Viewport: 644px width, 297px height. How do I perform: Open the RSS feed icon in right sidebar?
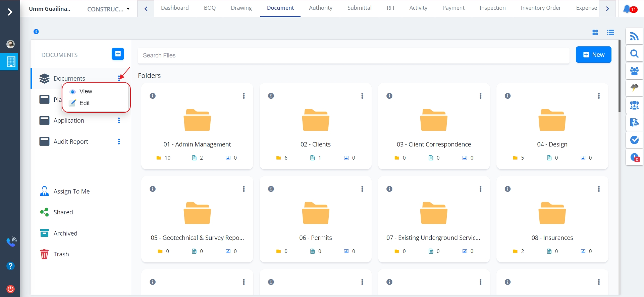pyautogui.click(x=634, y=36)
